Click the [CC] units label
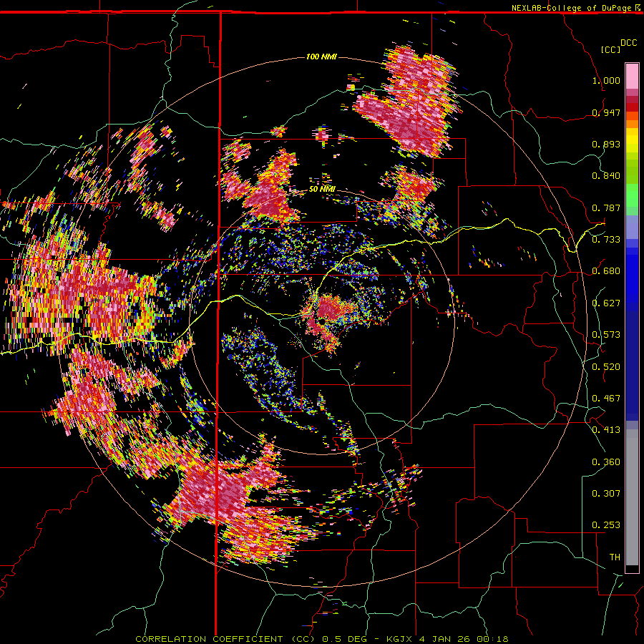The height and width of the screenshot is (644, 644). (611, 49)
